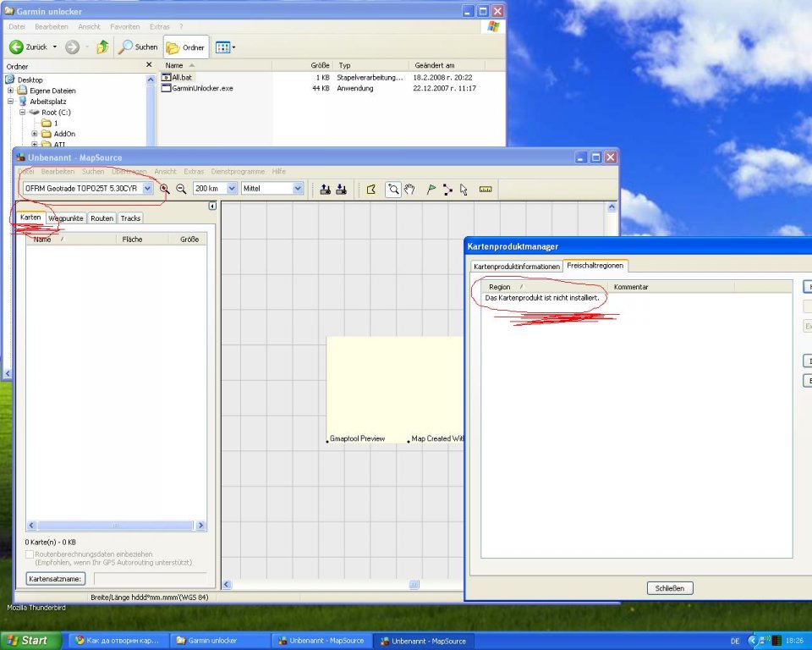
Task: Select the measure distance ruler tool
Action: (x=486, y=190)
